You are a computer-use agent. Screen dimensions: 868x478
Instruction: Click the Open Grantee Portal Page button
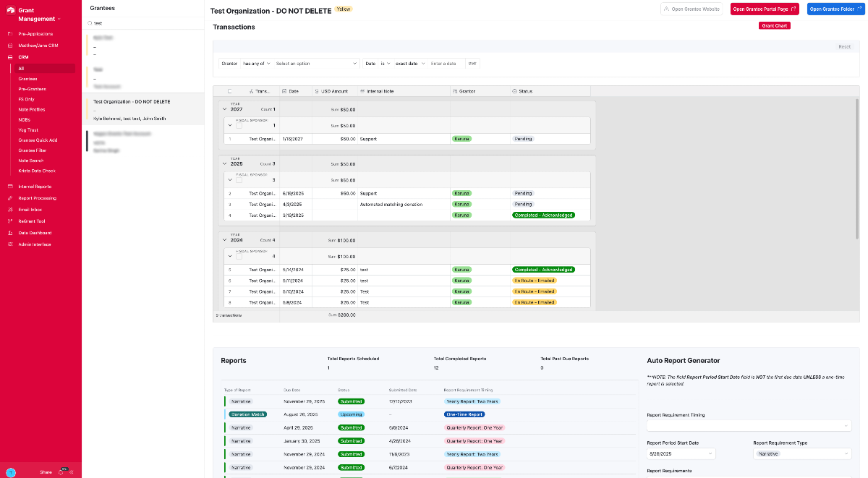point(765,9)
